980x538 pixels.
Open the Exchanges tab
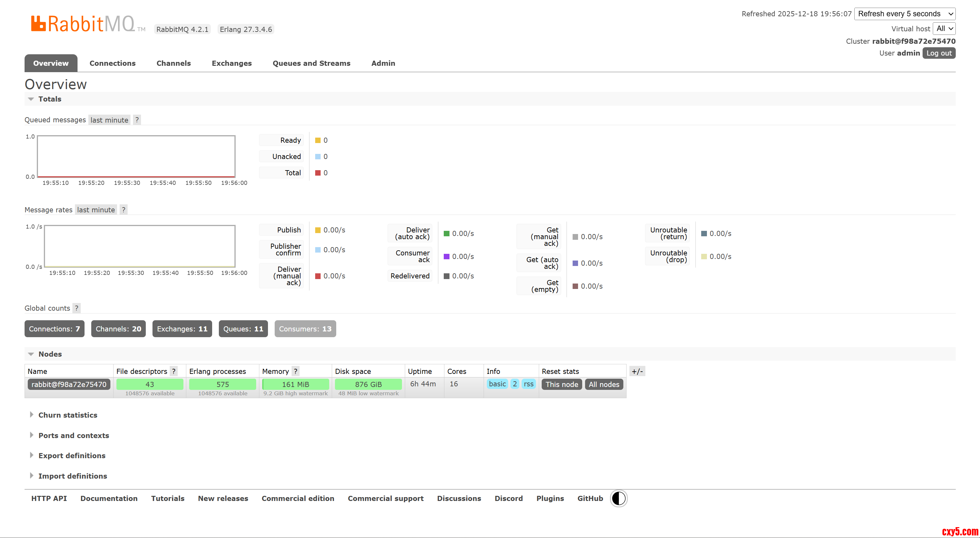click(231, 63)
